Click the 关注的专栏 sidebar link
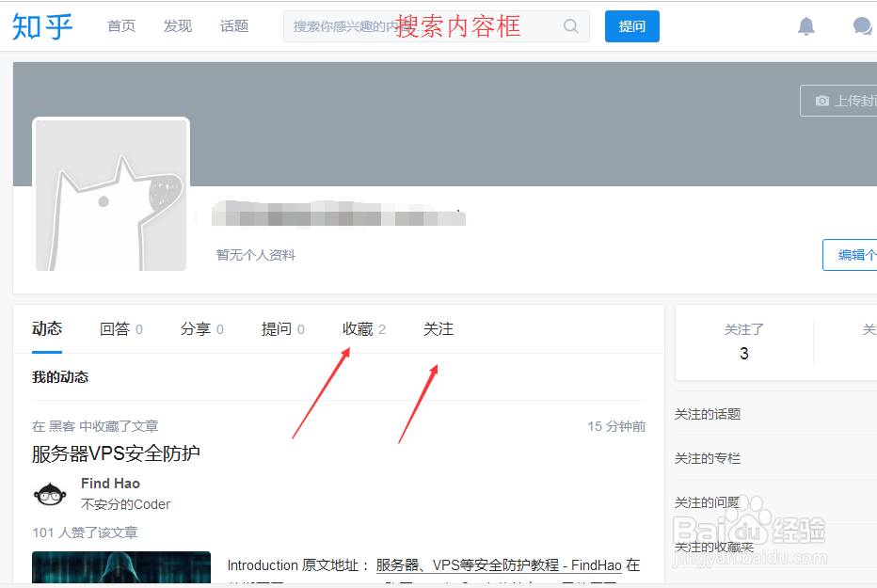 707,458
